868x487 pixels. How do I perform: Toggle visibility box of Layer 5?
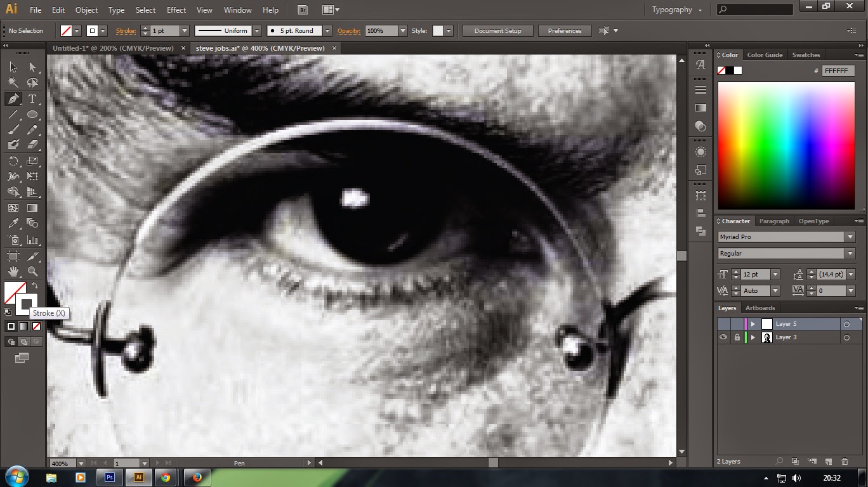tap(723, 324)
